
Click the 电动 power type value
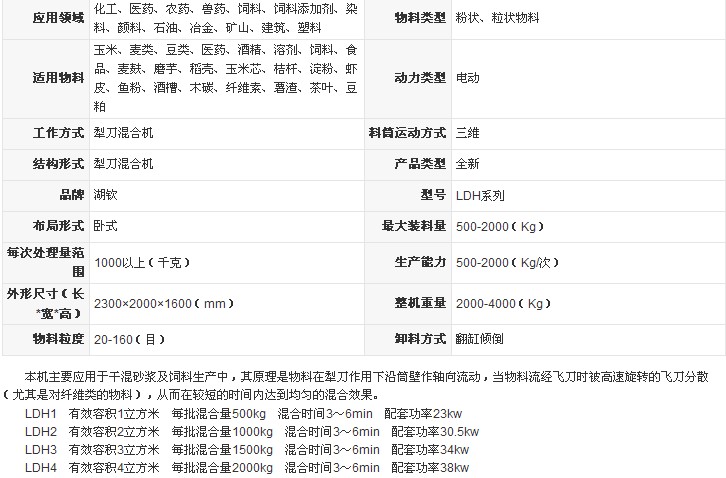click(x=467, y=77)
